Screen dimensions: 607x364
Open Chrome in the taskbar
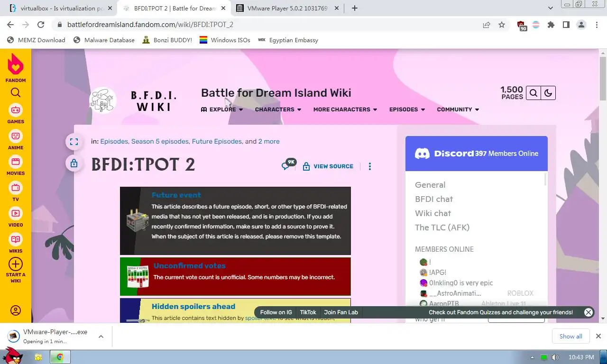point(60,357)
